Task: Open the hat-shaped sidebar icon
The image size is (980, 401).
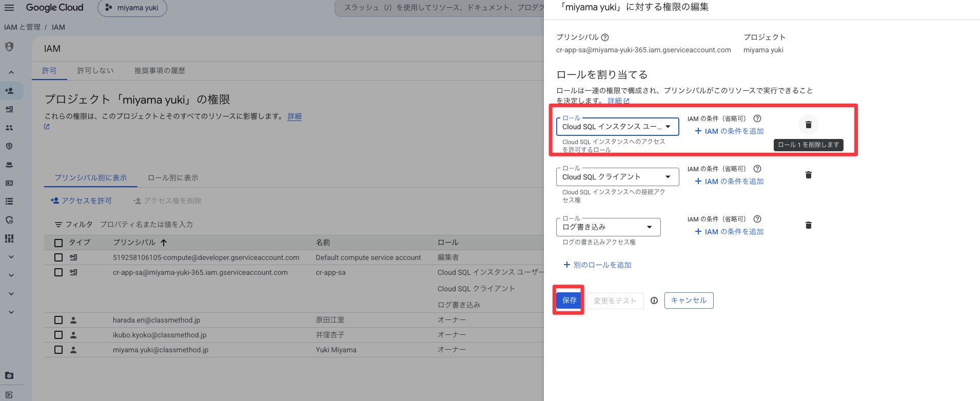Action: (x=9, y=165)
